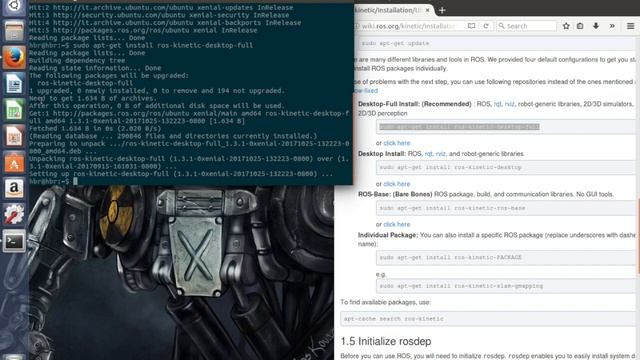Click 'Individual Package:' label on wiki page

[x=388, y=235]
